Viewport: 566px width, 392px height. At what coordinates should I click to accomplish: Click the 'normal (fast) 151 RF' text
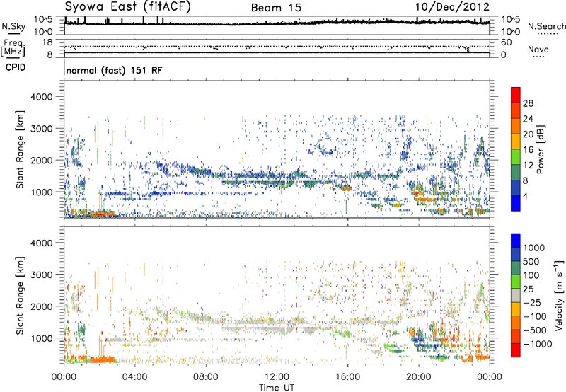(114, 70)
